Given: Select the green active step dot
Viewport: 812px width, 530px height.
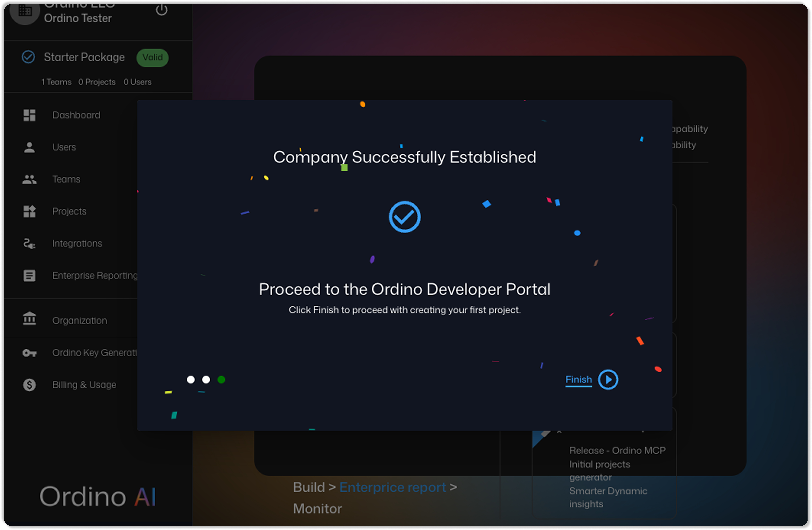Looking at the screenshot, I should [x=221, y=379].
